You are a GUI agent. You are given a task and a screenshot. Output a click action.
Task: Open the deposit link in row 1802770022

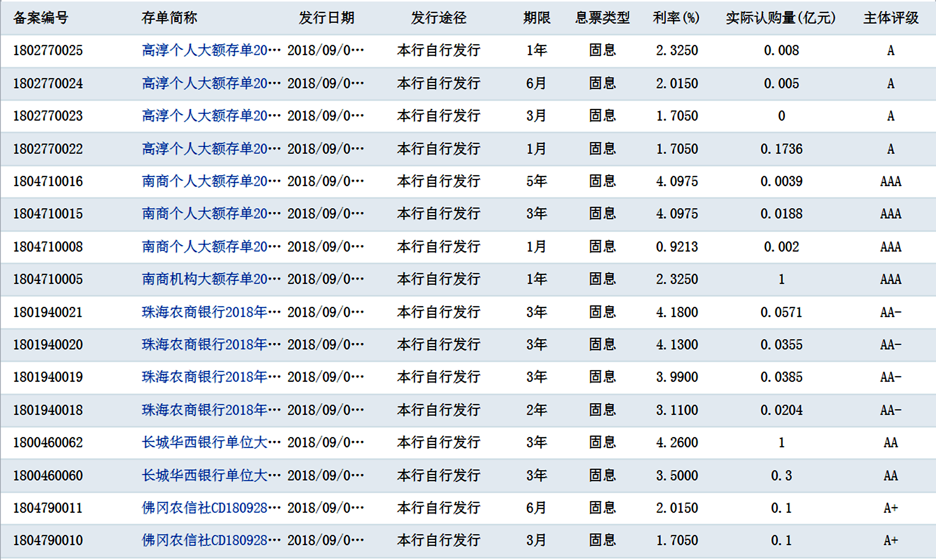[x=211, y=149]
